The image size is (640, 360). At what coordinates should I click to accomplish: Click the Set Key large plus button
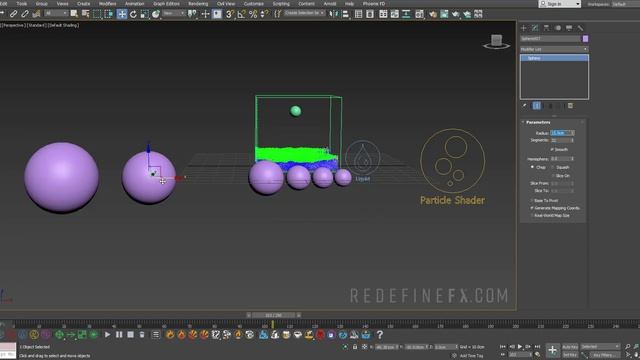(x=552, y=350)
